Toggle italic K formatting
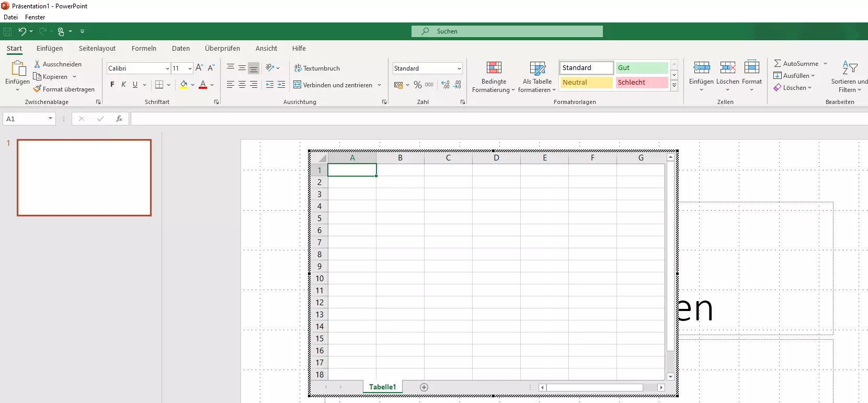This screenshot has width=868, height=403. 123,85
